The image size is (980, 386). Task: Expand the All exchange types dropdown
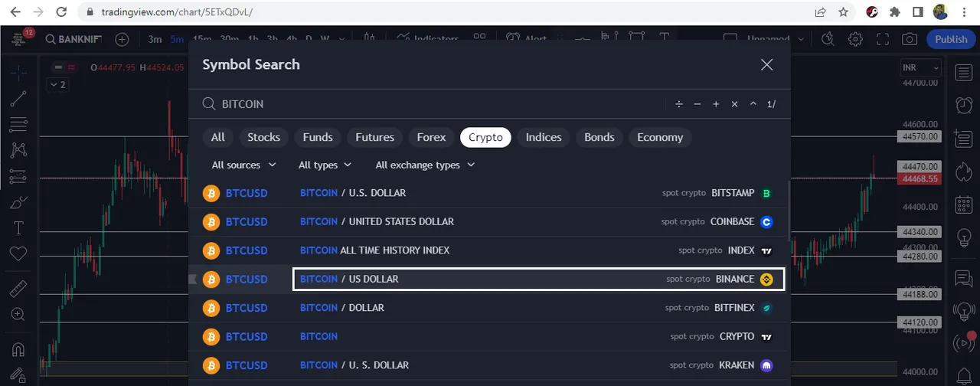pyautogui.click(x=425, y=165)
